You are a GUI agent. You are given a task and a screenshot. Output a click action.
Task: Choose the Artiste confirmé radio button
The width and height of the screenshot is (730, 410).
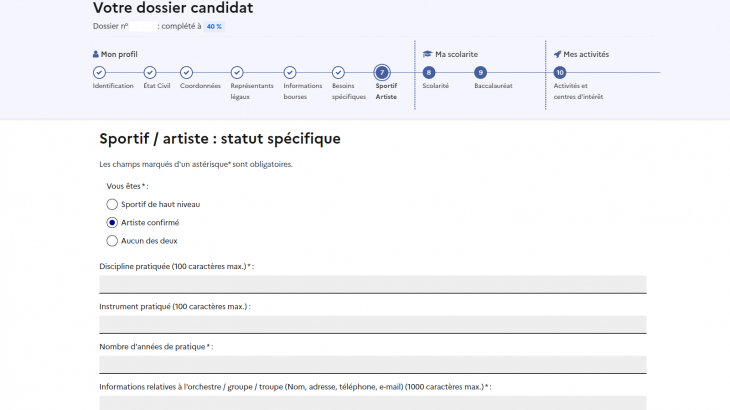coord(112,222)
